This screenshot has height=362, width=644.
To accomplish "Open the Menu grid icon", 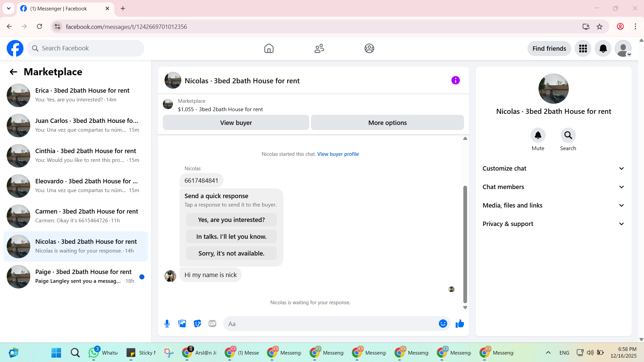I will [x=583, y=48].
